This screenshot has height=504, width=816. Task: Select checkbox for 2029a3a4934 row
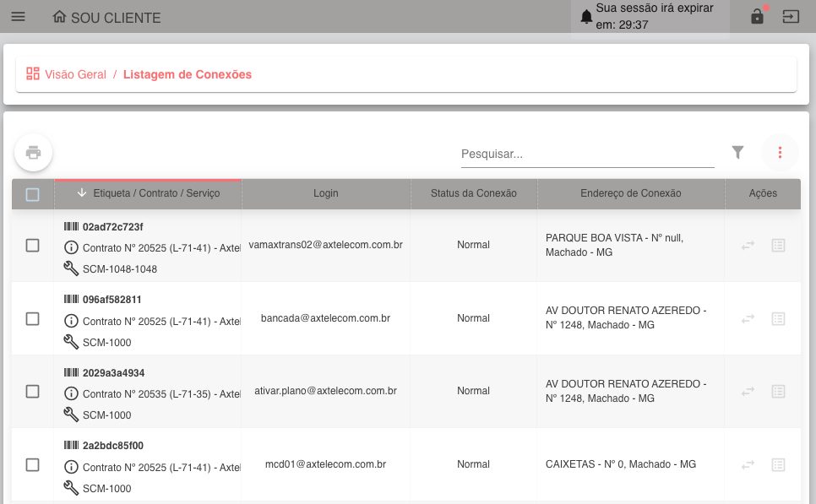[33, 392]
